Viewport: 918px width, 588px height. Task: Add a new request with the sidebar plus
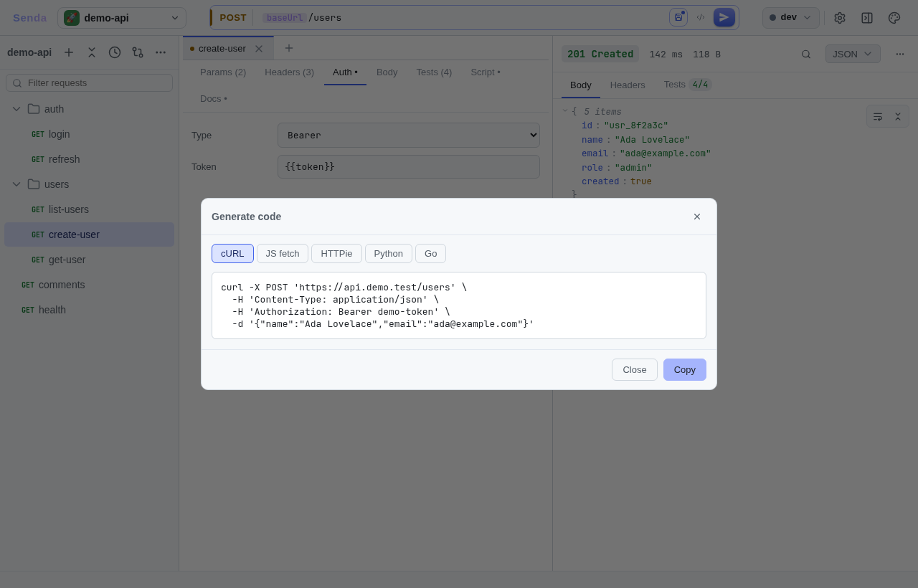point(69,52)
